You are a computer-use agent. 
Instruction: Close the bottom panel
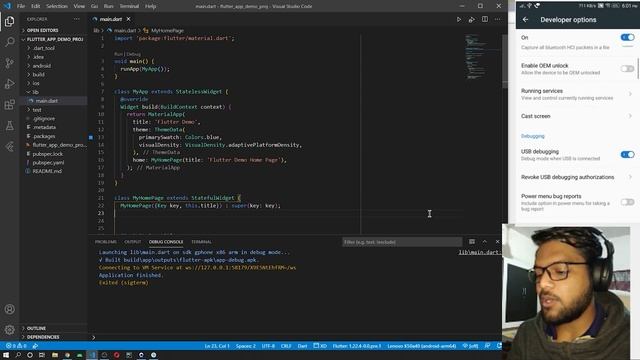497,242
